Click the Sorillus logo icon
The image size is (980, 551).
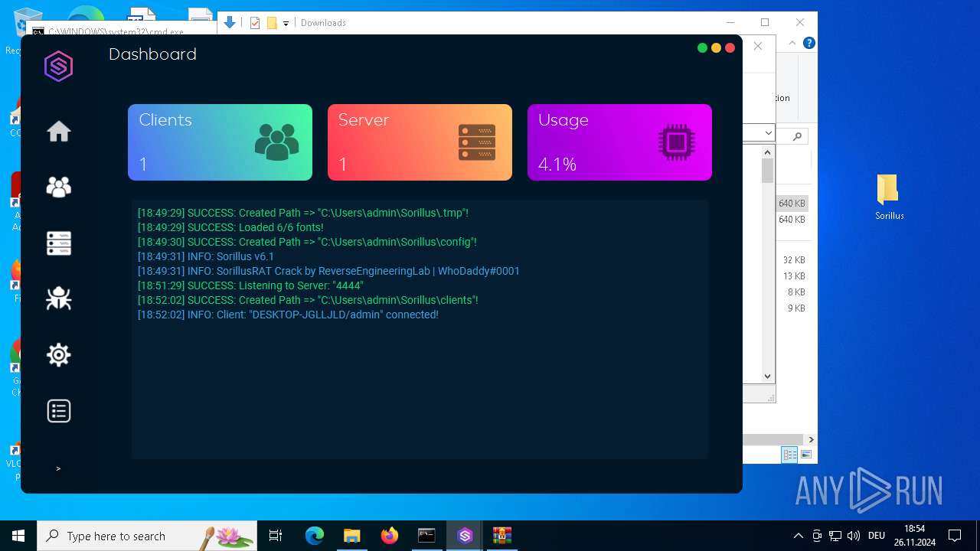coord(58,67)
